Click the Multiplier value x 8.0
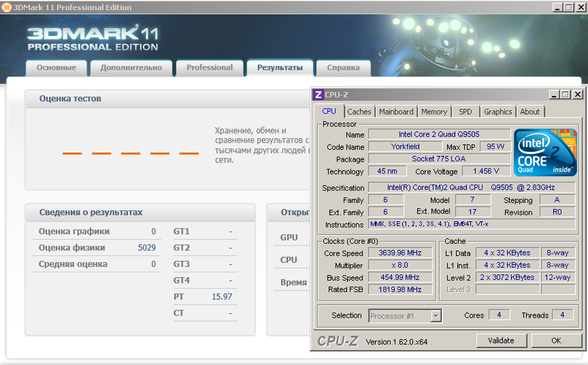 click(400, 265)
